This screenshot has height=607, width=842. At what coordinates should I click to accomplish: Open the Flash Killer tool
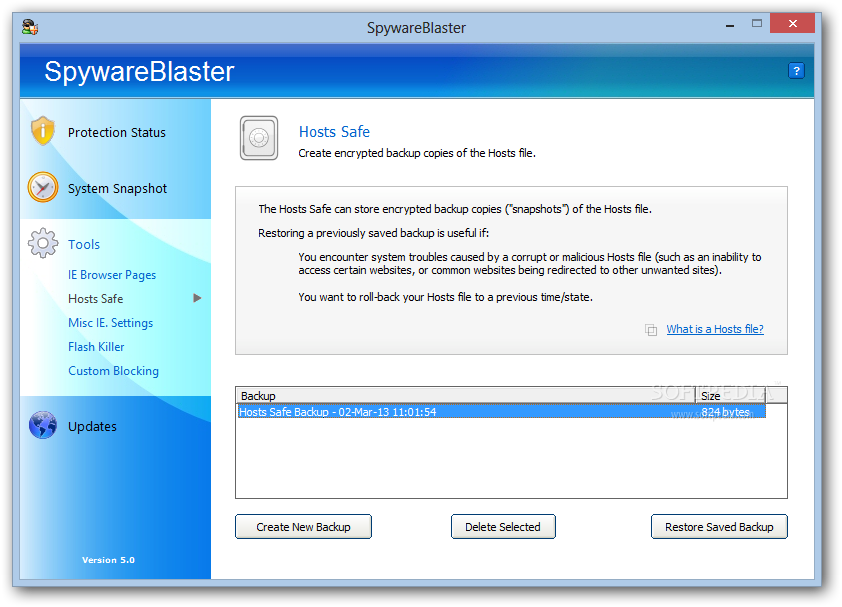pos(96,347)
